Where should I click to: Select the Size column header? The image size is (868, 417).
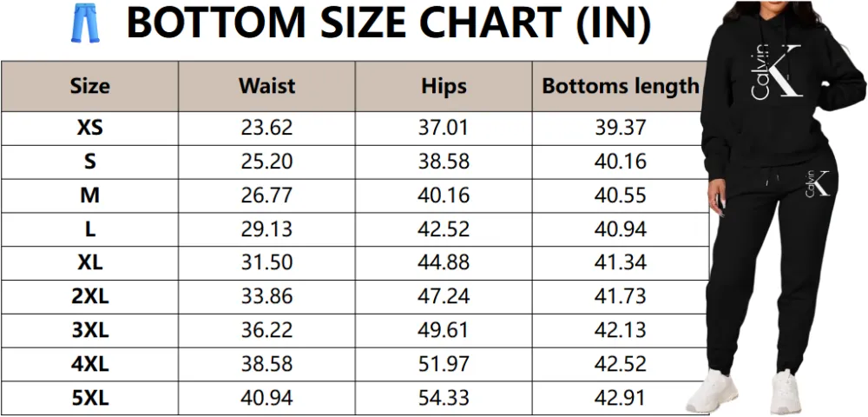89,86
